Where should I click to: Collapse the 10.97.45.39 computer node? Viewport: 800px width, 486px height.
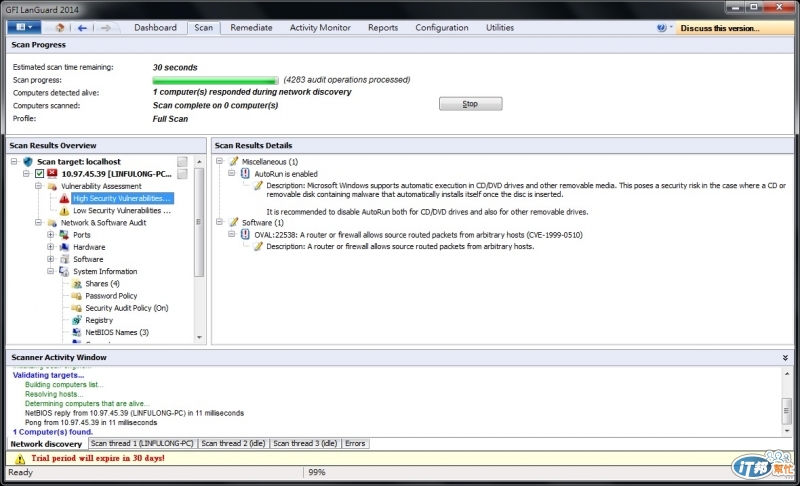[x=26, y=174]
